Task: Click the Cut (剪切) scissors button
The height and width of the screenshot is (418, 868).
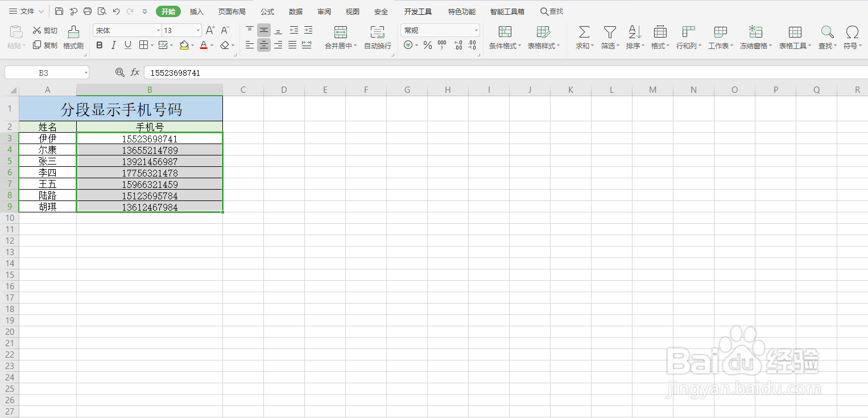Action: (45, 30)
